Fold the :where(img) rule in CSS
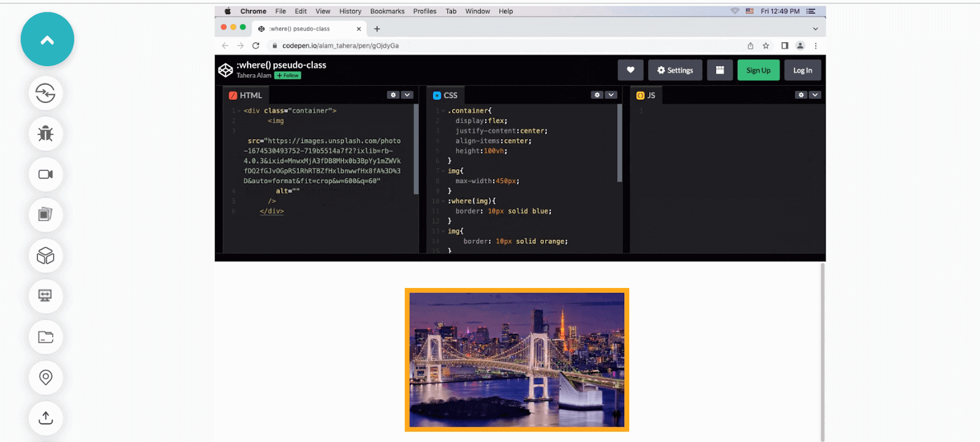This screenshot has height=442, width=980. pyautogui.click(x=443, y=201)
